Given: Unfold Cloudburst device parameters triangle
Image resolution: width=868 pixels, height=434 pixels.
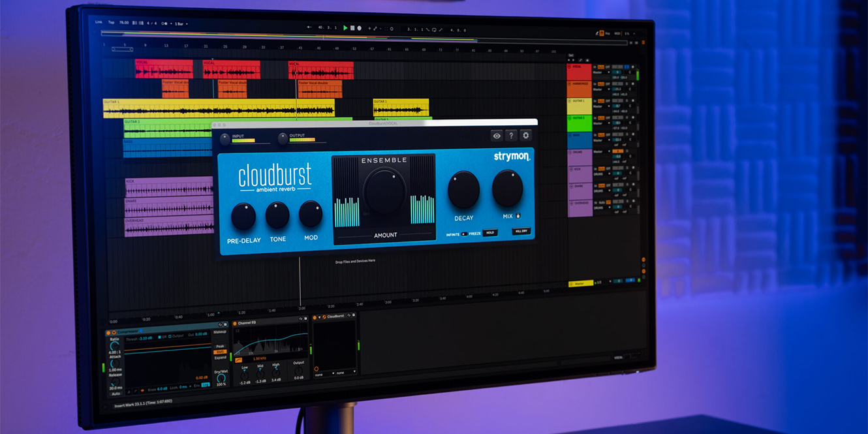Looking at the screenshot, I should (320, 317).
